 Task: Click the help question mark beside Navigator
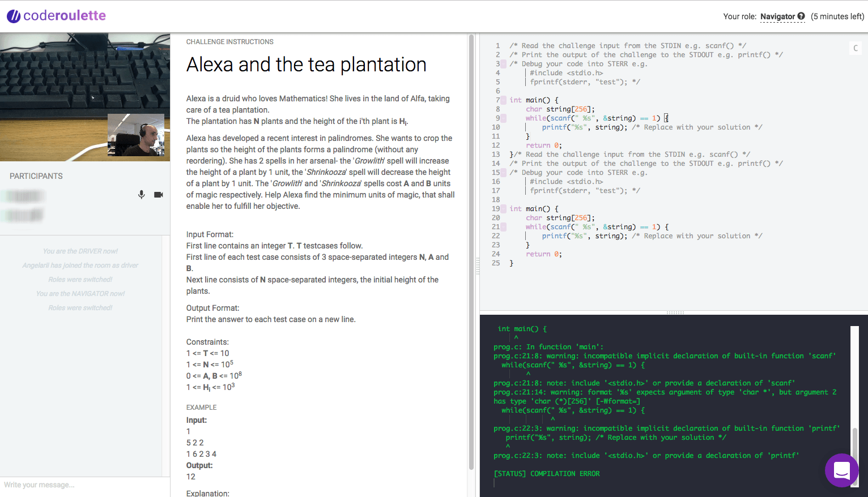(801, 16)
